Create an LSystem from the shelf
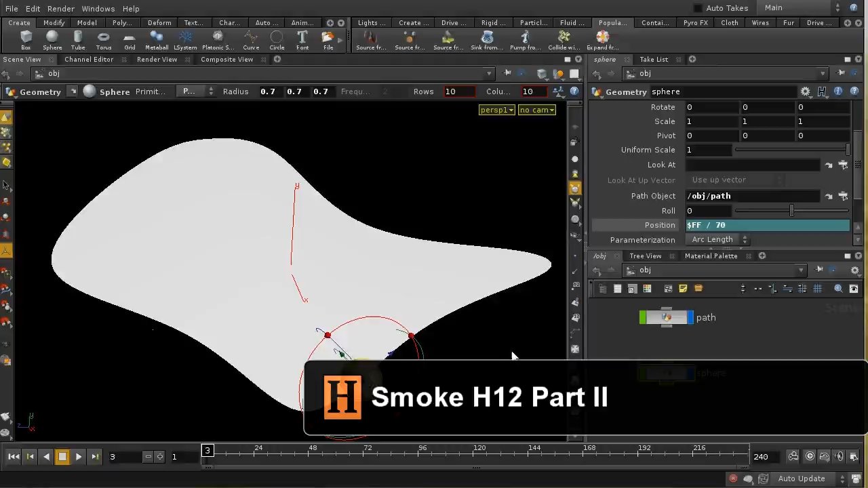Screen dimensions: 868x488 click(x=185, y=39)
